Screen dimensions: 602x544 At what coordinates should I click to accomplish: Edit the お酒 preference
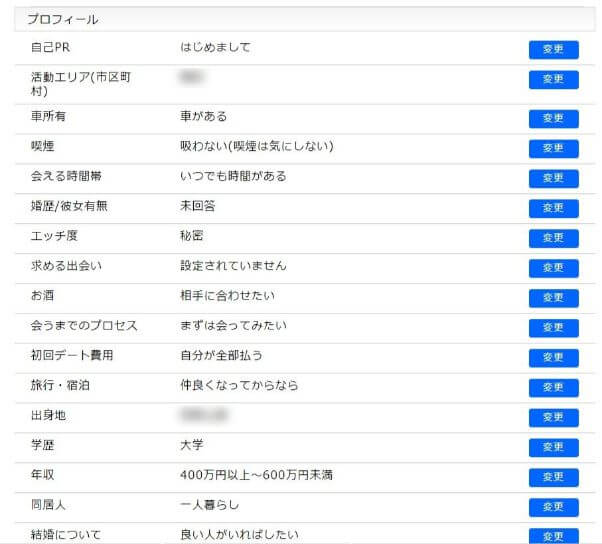553,298
